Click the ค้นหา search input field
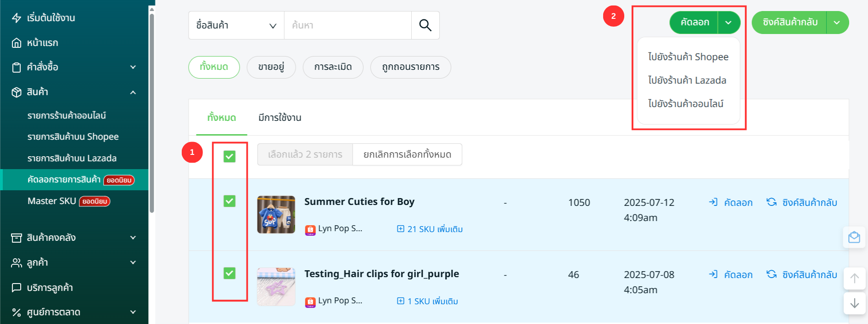This screenshot has width=868, height=324. [347, 25]
